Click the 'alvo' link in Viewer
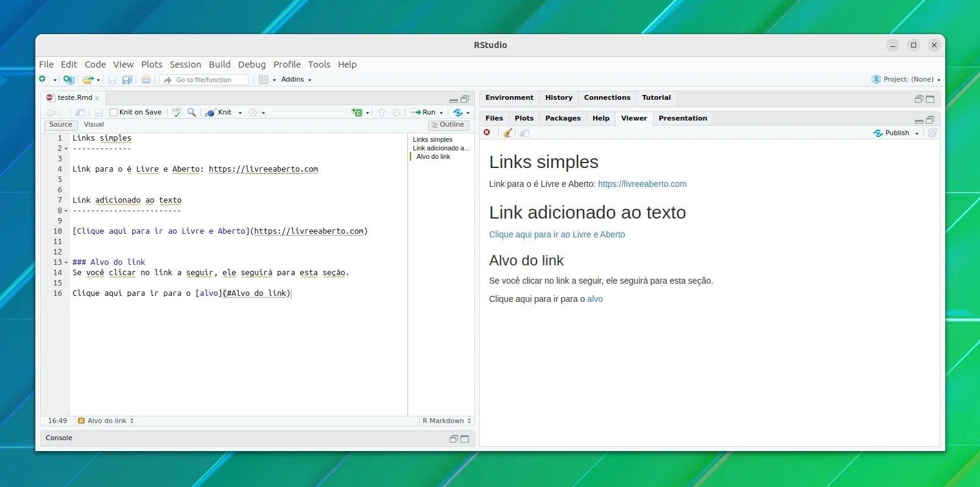The height and width of the screenshot is (487, 980). click(x=595, y=300)
